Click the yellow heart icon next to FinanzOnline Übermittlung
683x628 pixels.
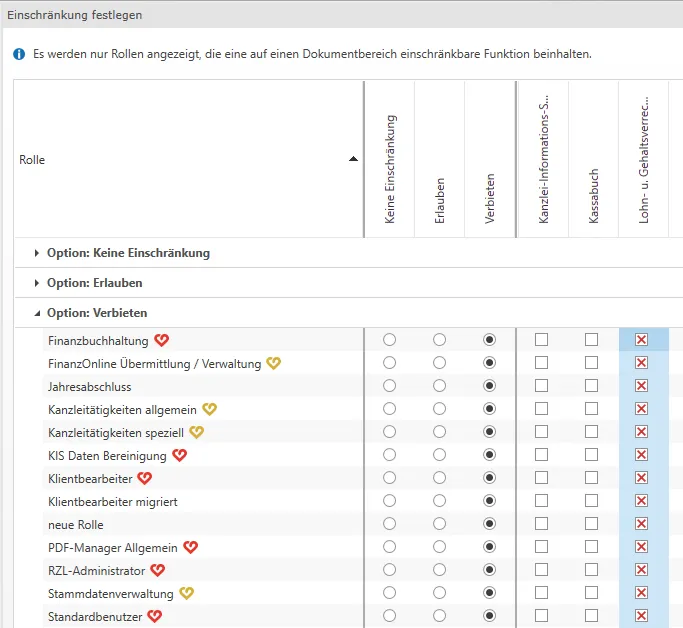[x=274, y=363]
